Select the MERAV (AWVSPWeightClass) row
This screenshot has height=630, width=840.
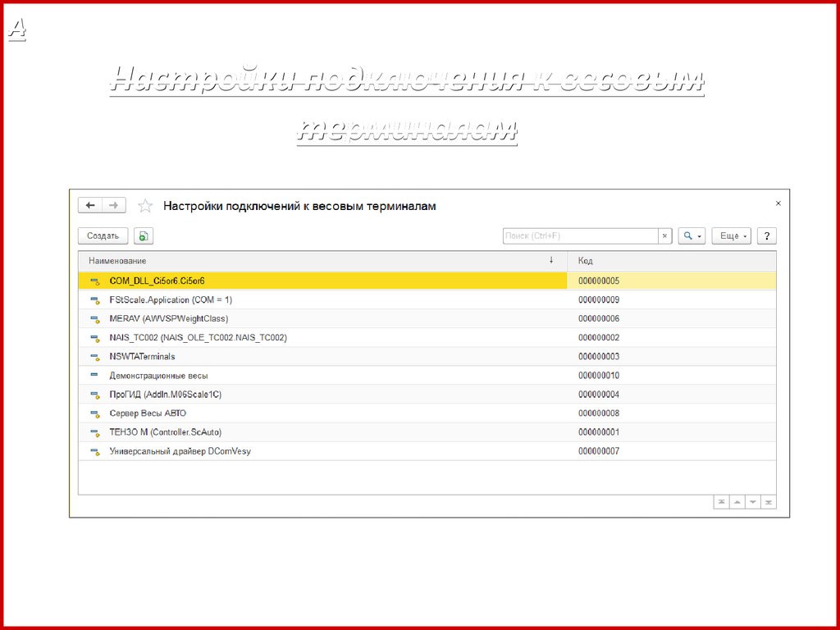tap(169, 318)
